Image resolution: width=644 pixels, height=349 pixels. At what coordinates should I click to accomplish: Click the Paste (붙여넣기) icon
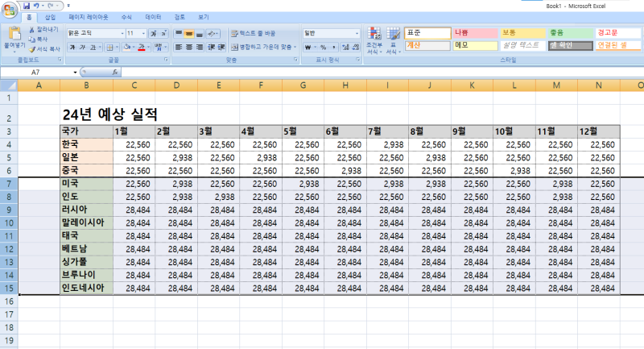[14, 34]
